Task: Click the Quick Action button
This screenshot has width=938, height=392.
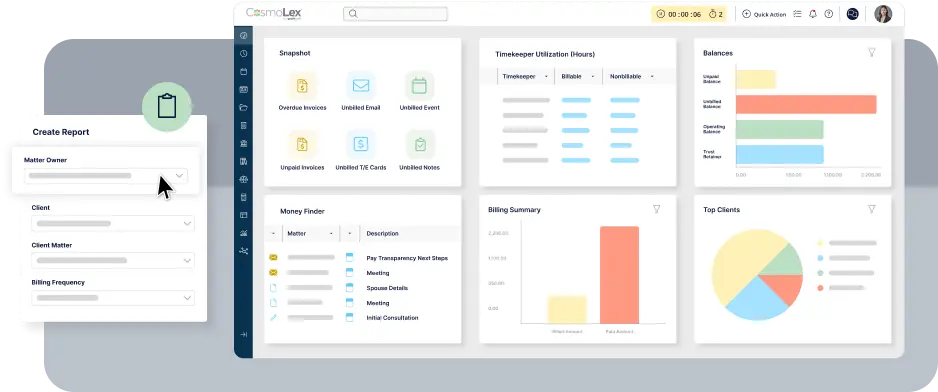Action: tap(764, 14)
